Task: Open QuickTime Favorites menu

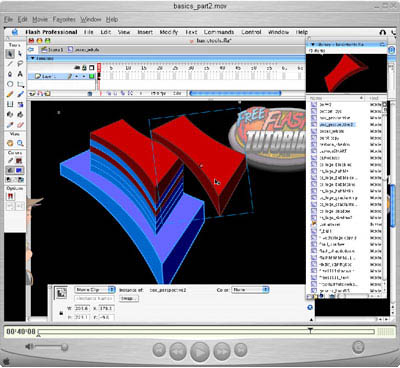Action: pyautogui.click(x=64, y=19)
